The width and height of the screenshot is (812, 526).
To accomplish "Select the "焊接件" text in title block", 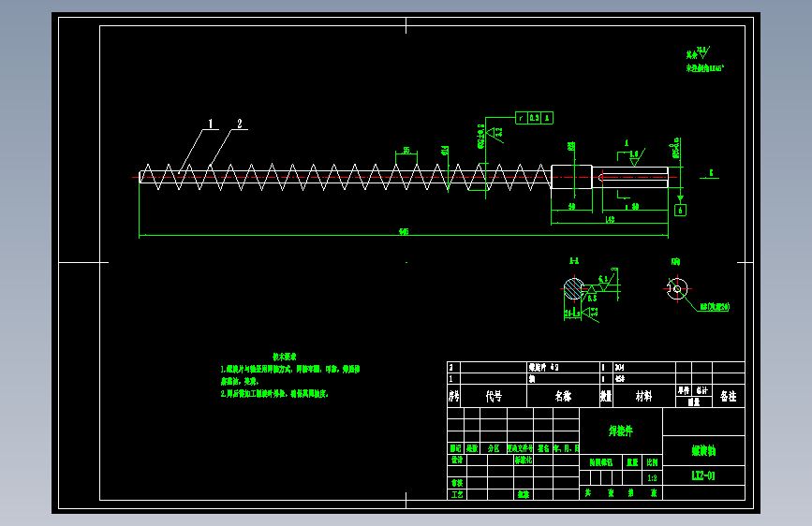I will (620, 431).
